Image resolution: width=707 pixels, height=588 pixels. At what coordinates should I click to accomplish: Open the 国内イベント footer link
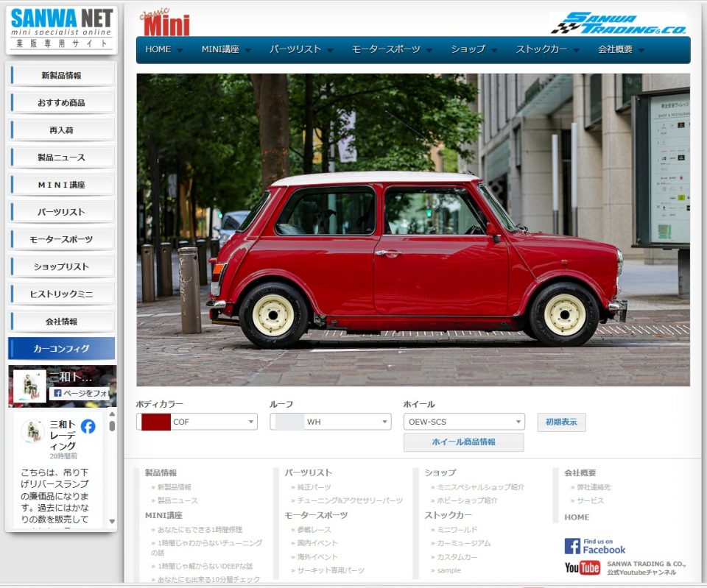(x=317, y=543)
